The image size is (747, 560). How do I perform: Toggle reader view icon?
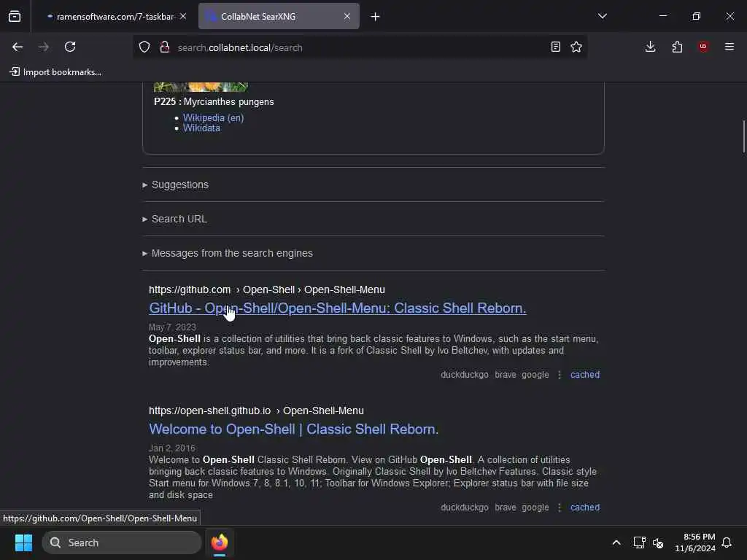[x=555, y=47]
